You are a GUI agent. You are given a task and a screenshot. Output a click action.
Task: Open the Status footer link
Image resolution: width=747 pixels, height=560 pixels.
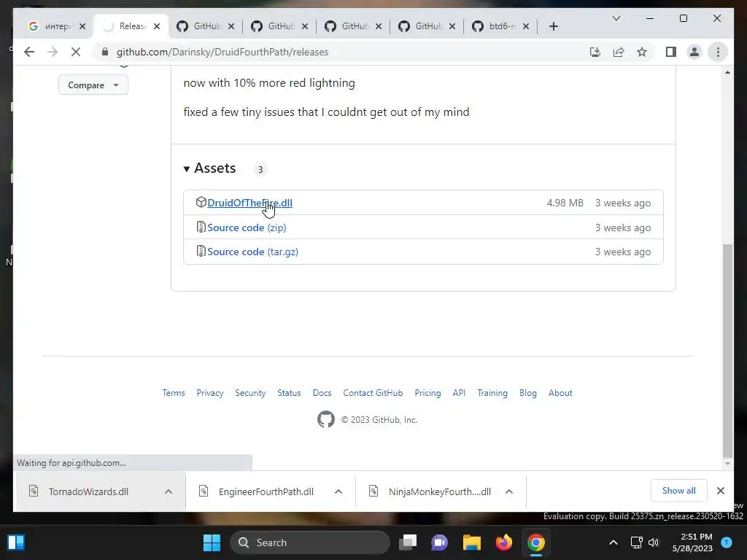tap(289, 393)
